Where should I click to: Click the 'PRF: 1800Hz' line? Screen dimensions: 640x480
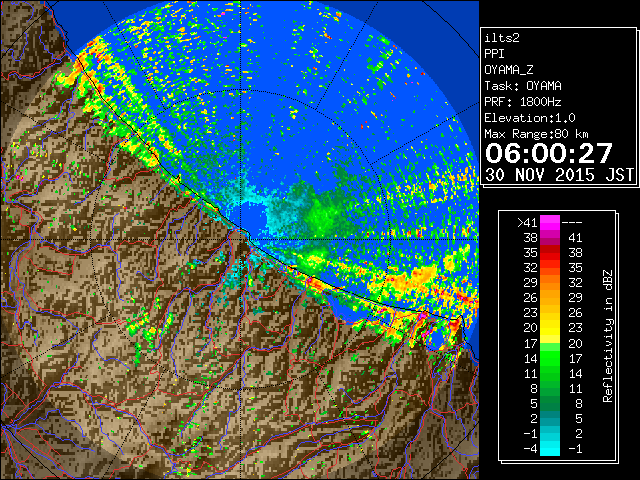point(523,102)
